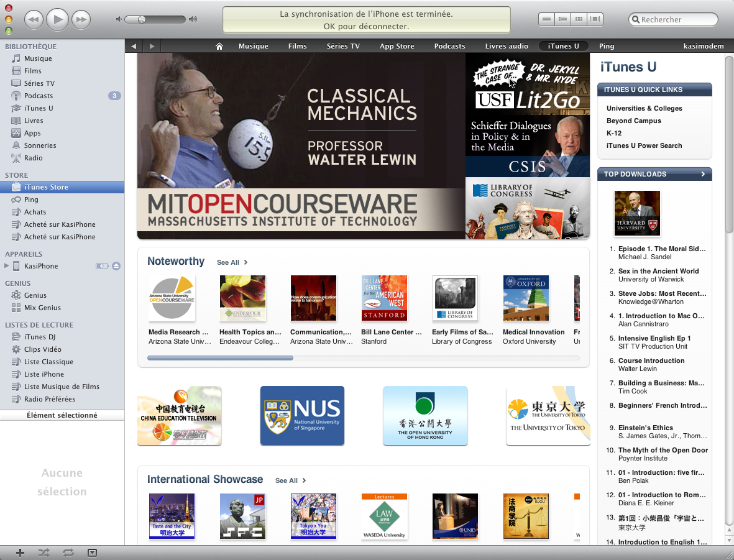
Task: Toggle repeat button
Action: [68, 553]
